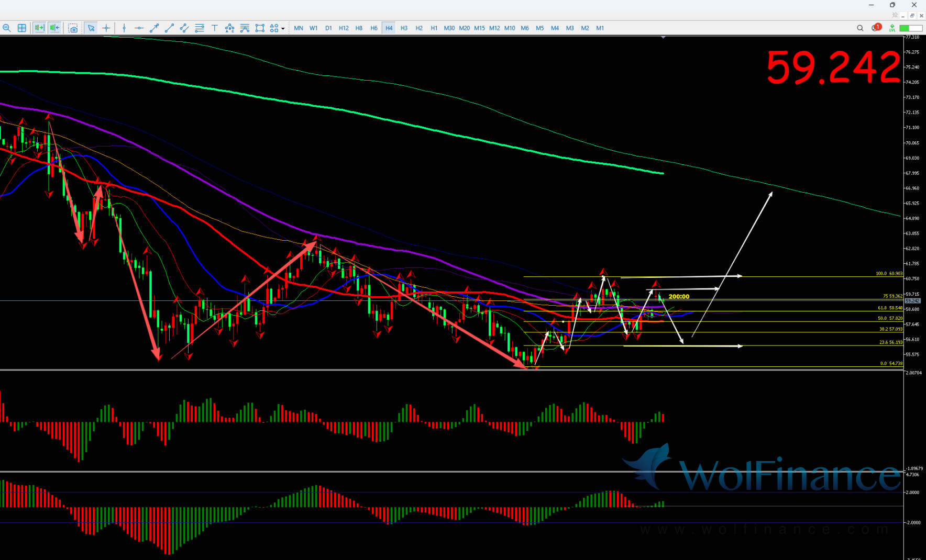Viewport: 926px width, 560px height.
Task: Click the 50.0 57.820 Fibonacci level label
Action: point(890,318)
